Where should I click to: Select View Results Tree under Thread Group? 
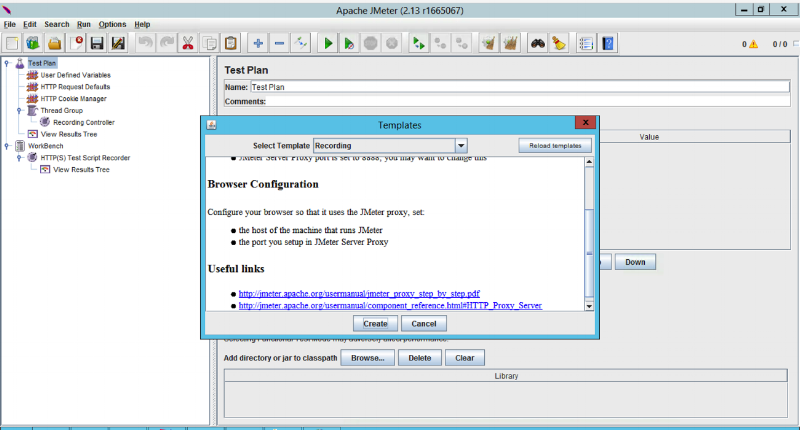click(x=69, y=134)
